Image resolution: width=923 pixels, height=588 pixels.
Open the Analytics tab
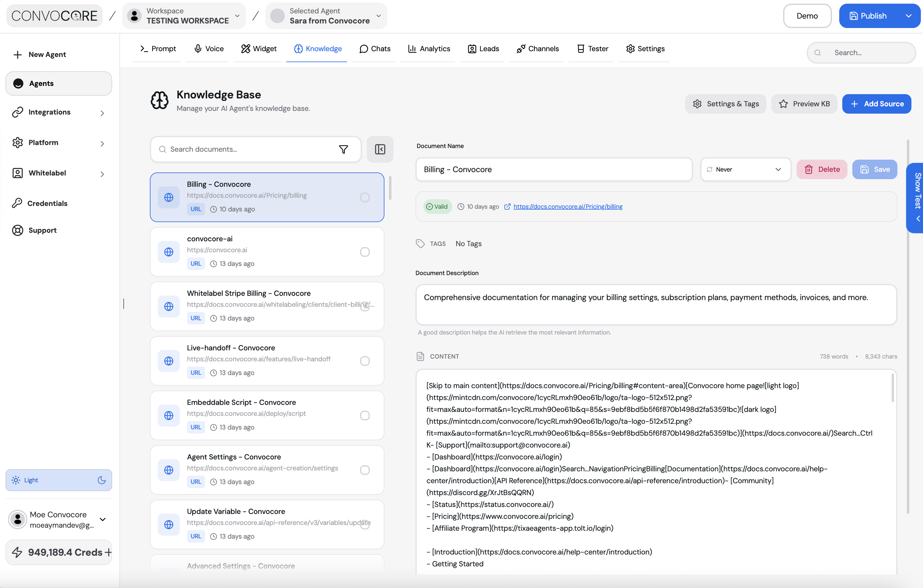coord(429,49)
